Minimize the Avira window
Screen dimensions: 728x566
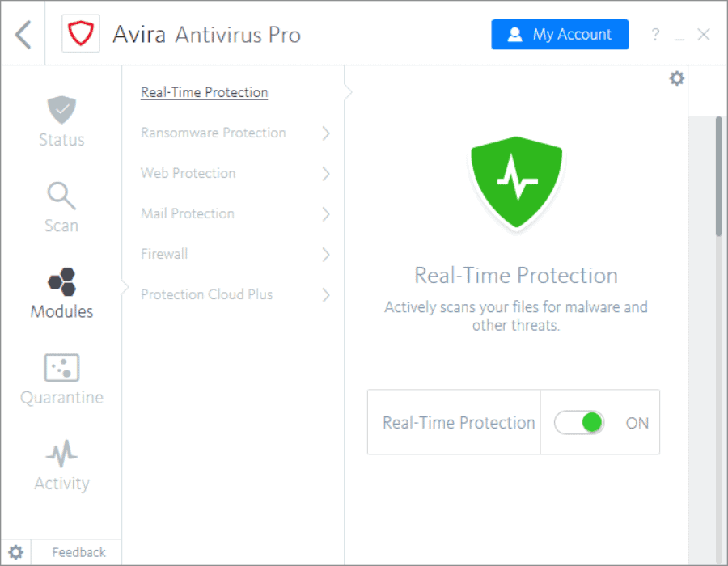pyautogui.click(x=679, y=40)
